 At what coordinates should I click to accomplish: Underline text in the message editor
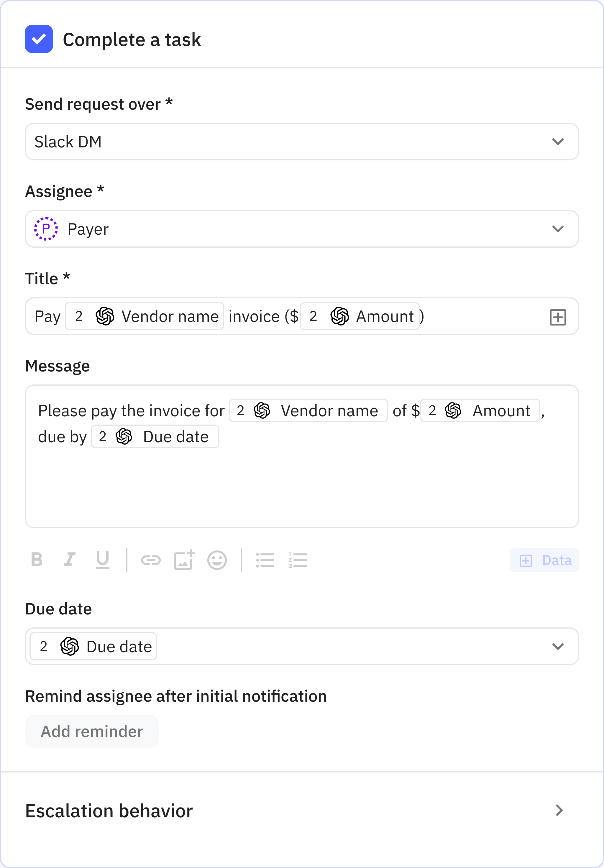point(103,560)
